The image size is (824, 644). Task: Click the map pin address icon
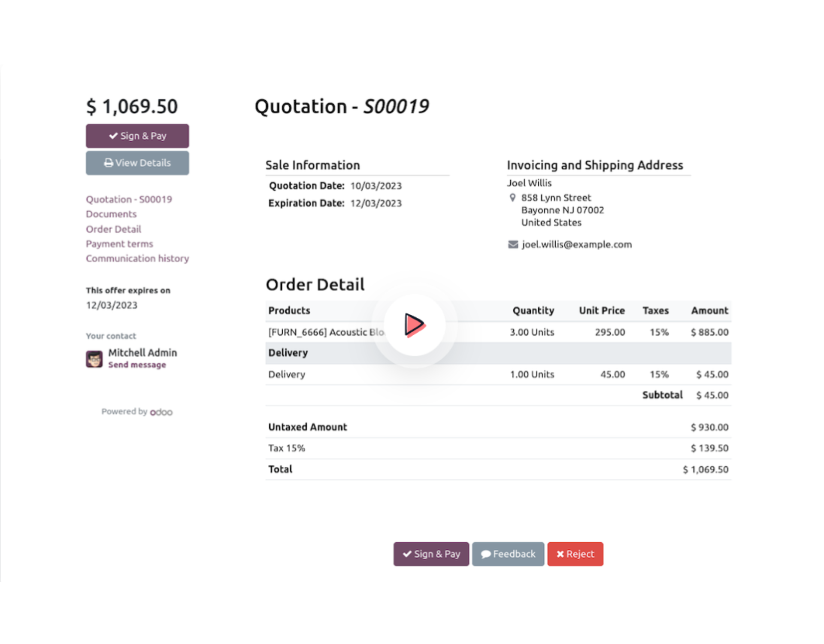pos(512,197)
